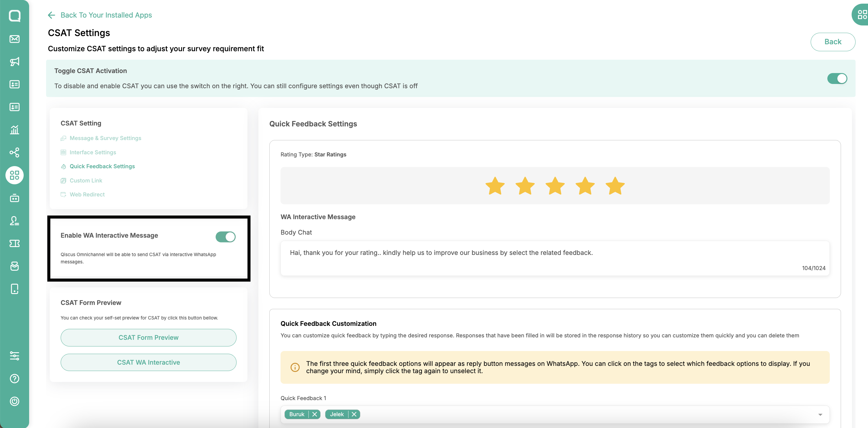The height and width of the screenshot is (428, 868).
Task: Click the 'Quick Feedback 1' field label
Action: pyautogui.click(x=303, y=398)
